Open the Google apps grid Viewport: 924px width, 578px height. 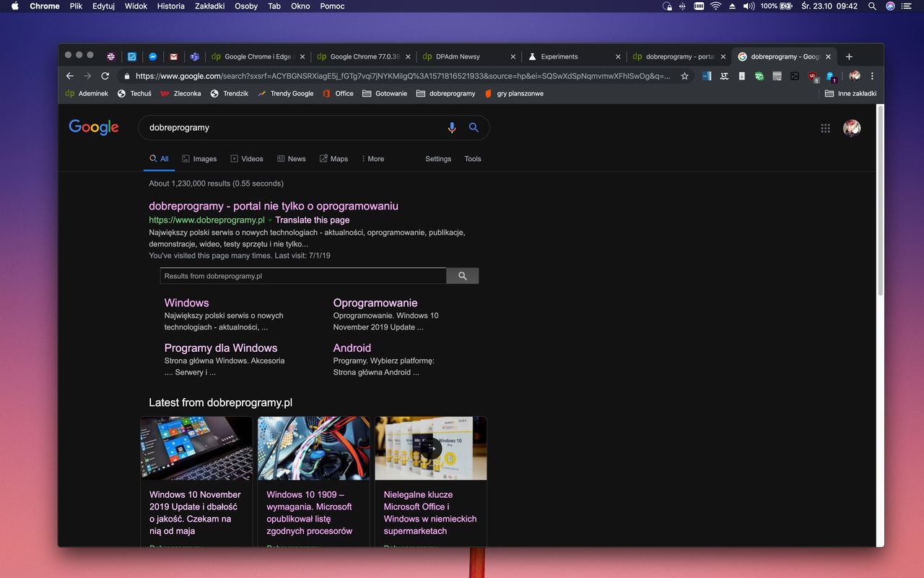click(825, 128)
